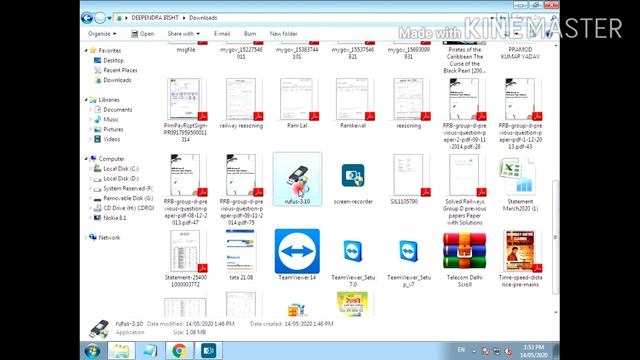This screenshot has width=640, height=360.
Task: Open the Pictures library
Action: [113, 129]
